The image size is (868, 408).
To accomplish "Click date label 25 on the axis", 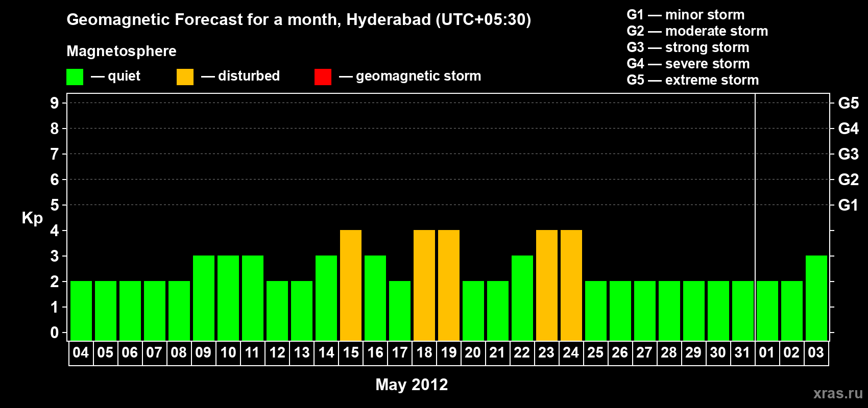I will coord(595,352).
